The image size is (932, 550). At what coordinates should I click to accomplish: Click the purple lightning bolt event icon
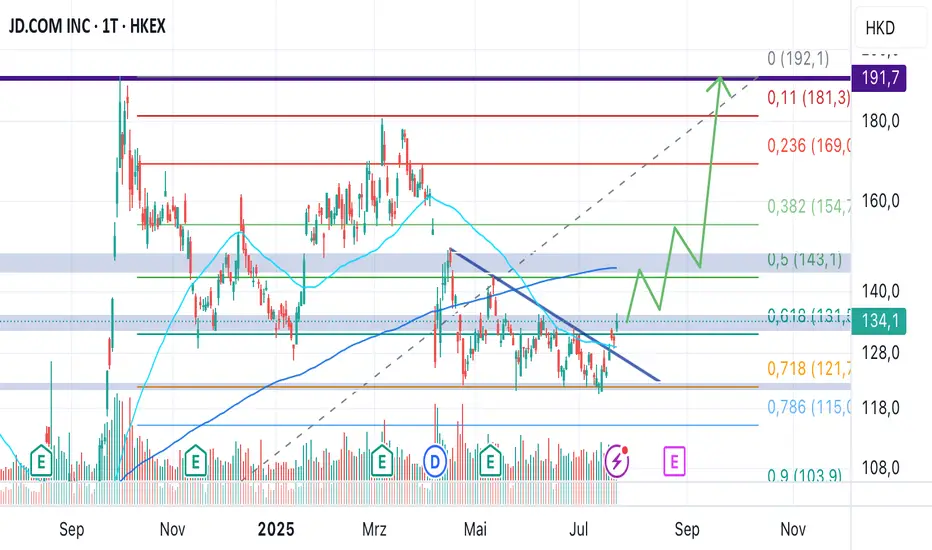pos(618,461)
